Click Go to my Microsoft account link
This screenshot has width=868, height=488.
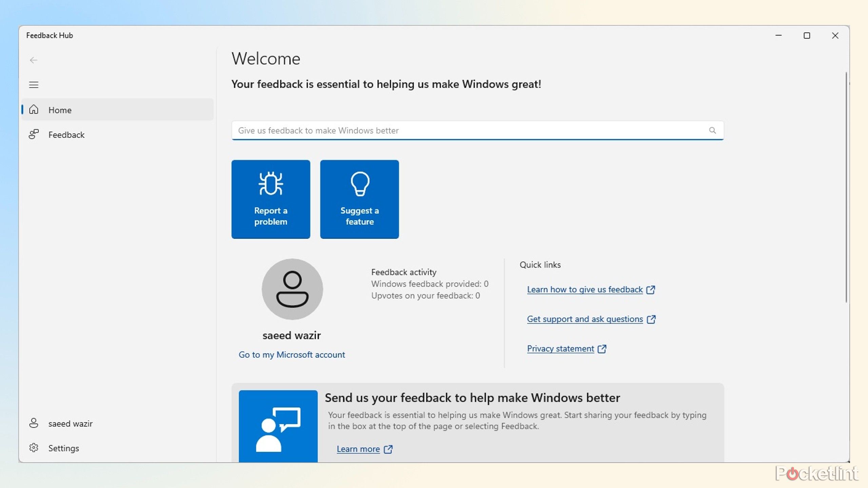(x=292, y=354)
